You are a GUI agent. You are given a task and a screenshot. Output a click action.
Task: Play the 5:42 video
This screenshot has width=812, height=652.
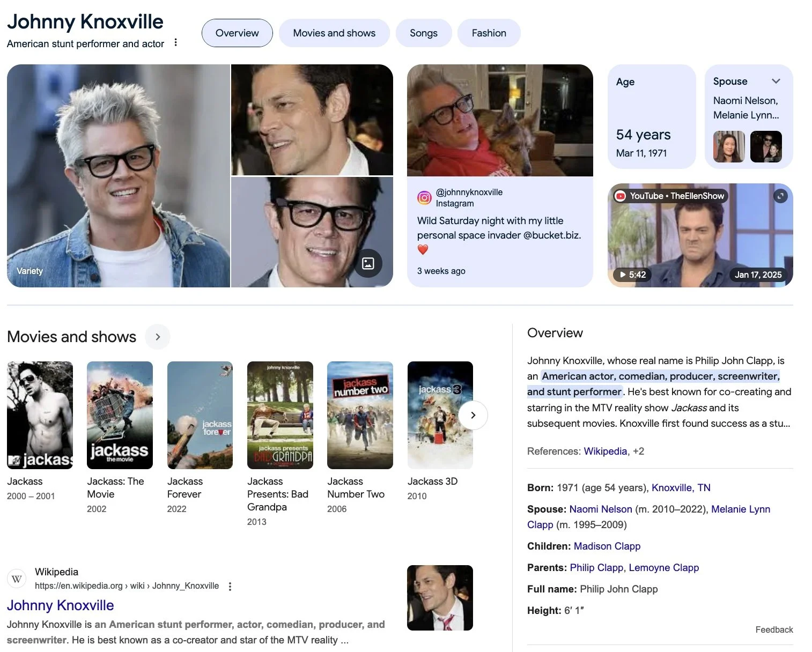(632, 275)
